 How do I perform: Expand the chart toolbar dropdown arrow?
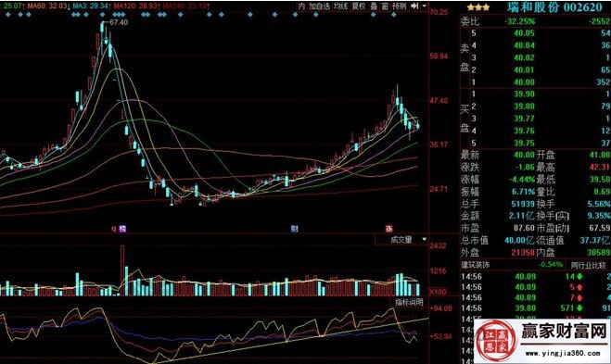tap(425, 6)
